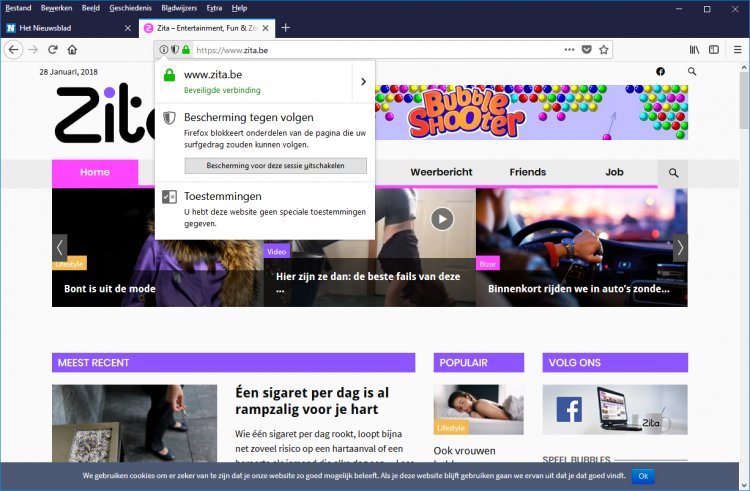
Task: Save page to Pocket
Action: (587, 50)
